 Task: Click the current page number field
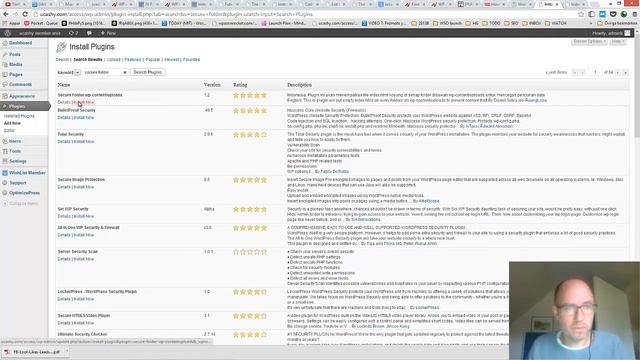[595, 73]
